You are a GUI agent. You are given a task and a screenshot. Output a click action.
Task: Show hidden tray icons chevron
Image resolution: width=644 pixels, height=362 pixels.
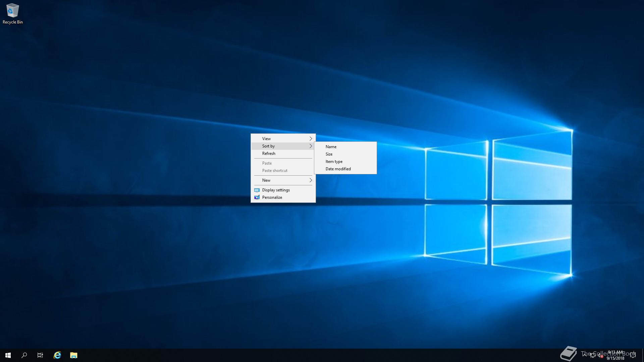click(585, 355)
